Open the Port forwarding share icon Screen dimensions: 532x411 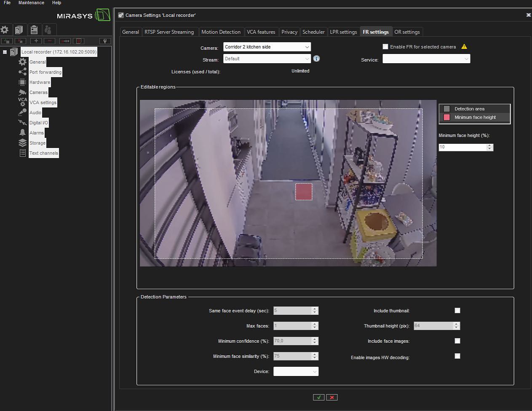22,72
